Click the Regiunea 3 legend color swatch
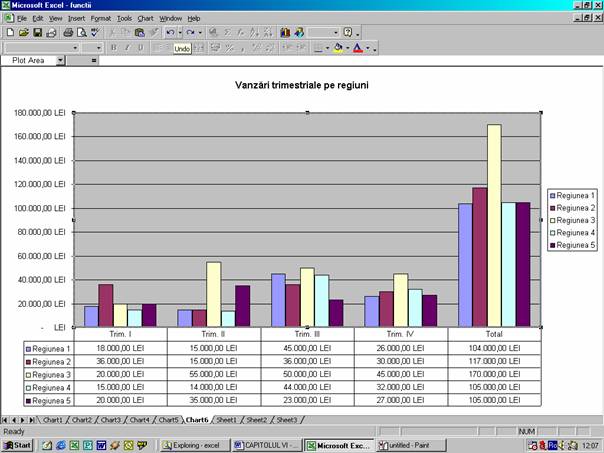Image resolution: width=604 pixels, height=453 pixels. point(552,220)
